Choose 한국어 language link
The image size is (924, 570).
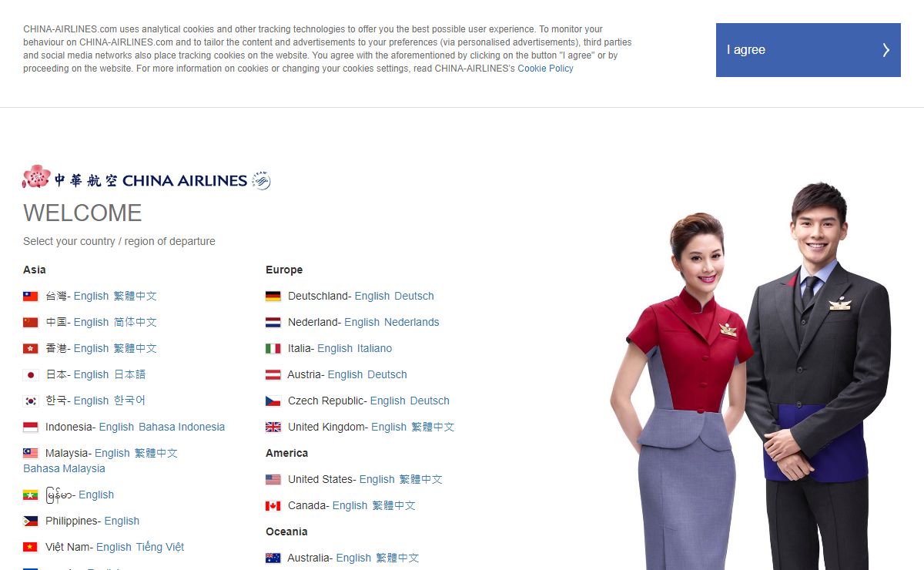130,401
